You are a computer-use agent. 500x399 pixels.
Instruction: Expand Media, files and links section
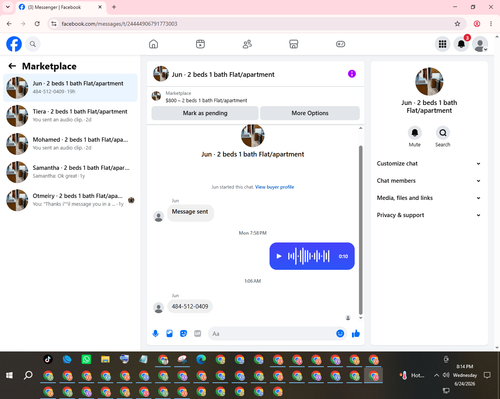(x=429, y=198)
